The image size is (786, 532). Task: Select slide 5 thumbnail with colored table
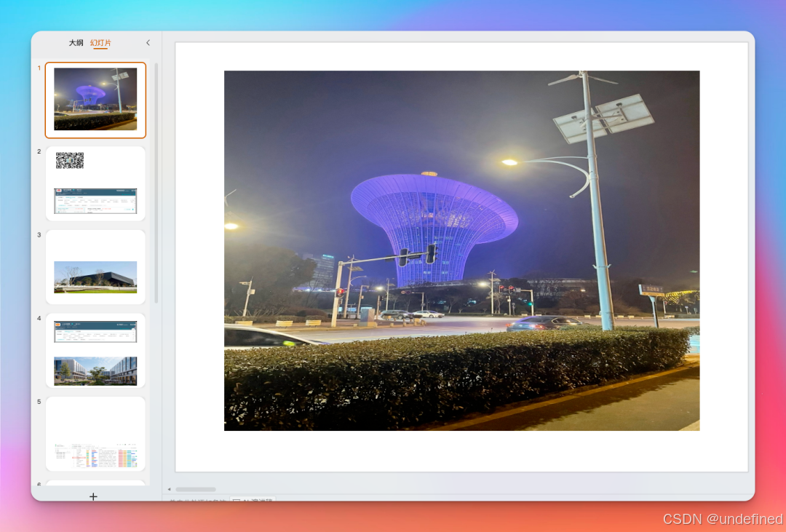(x=95, y=434)
